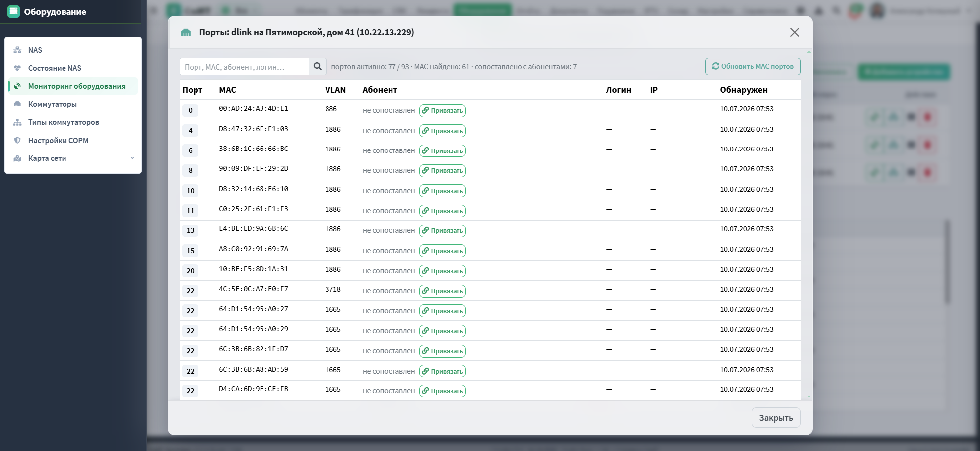Viewport: 980px width, 451px height.
Task: Select MAC address 6C:3B:6B:82:1F:D7
Action: click(x=254, y=349)
